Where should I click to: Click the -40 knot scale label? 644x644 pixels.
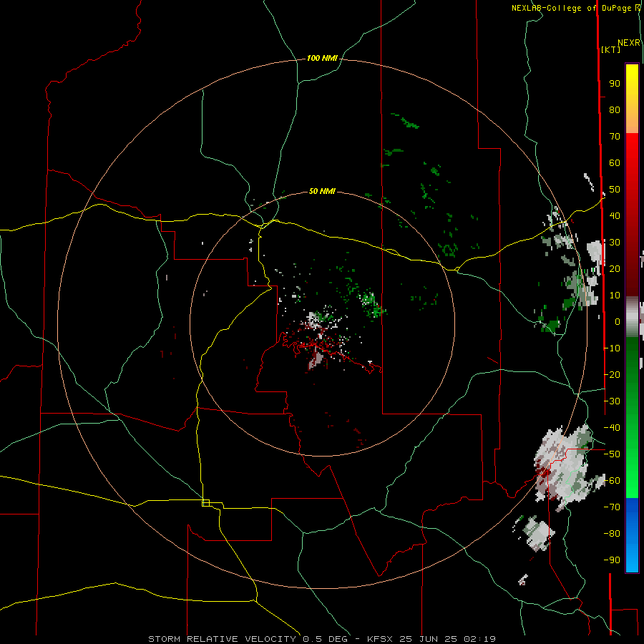(x=612, y=428)
